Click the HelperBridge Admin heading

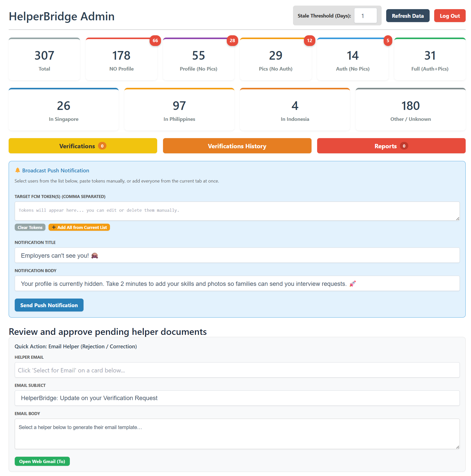coord(62,16)
